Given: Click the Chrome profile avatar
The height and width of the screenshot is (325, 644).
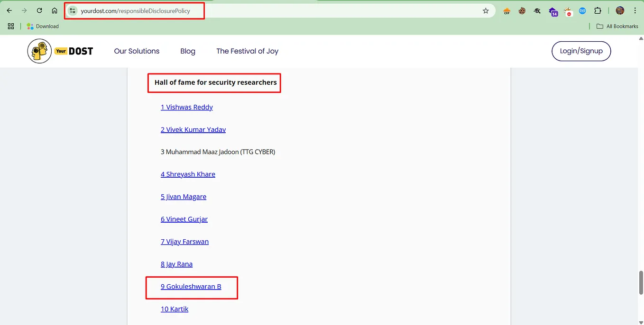Looking at the screenshot, I should pos(620,10).
